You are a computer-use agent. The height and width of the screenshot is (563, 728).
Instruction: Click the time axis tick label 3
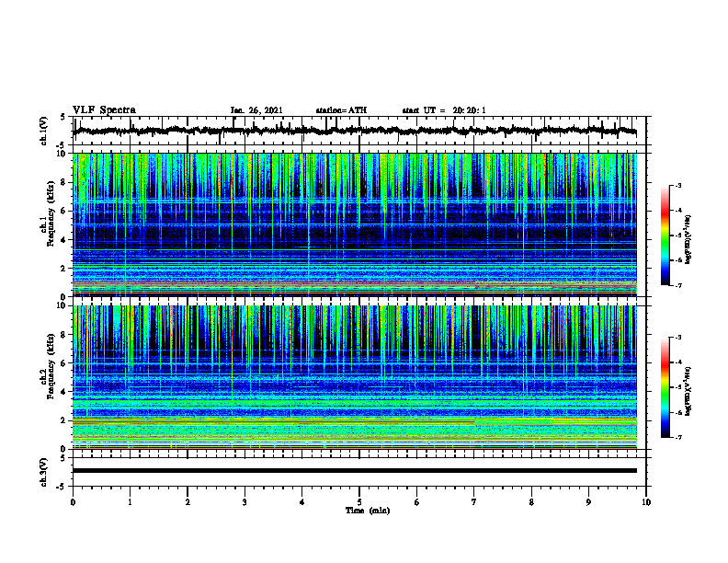click(x=245, y=502)
